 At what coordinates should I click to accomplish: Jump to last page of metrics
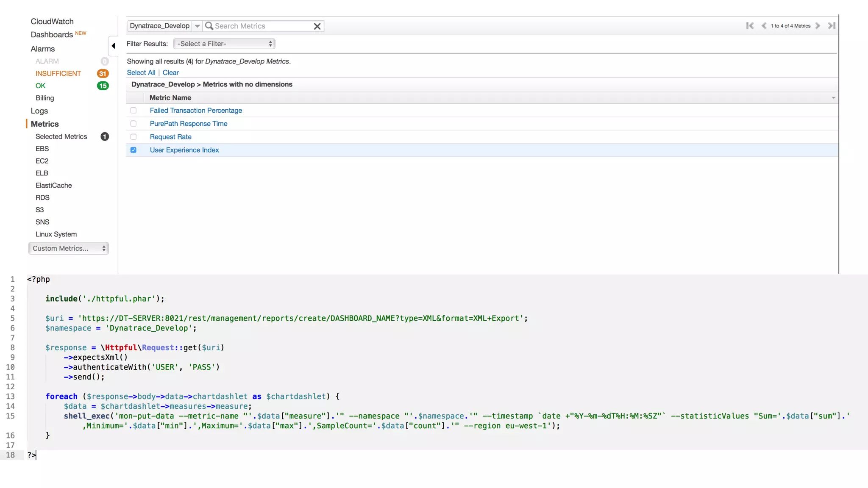tap(832, 26)
